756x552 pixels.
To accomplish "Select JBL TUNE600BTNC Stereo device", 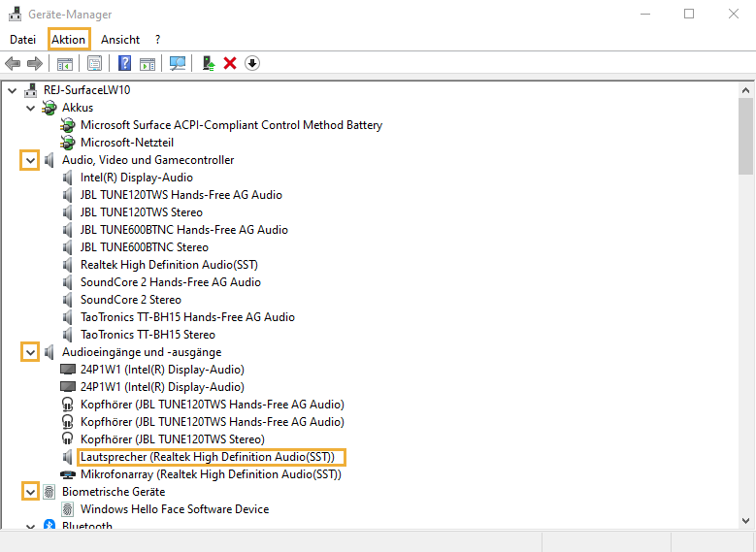I will point(144,247).
